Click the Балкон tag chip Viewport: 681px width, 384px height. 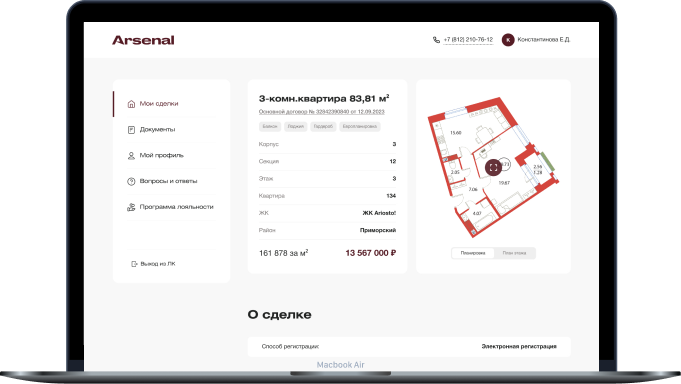click(x=270, y=126)
